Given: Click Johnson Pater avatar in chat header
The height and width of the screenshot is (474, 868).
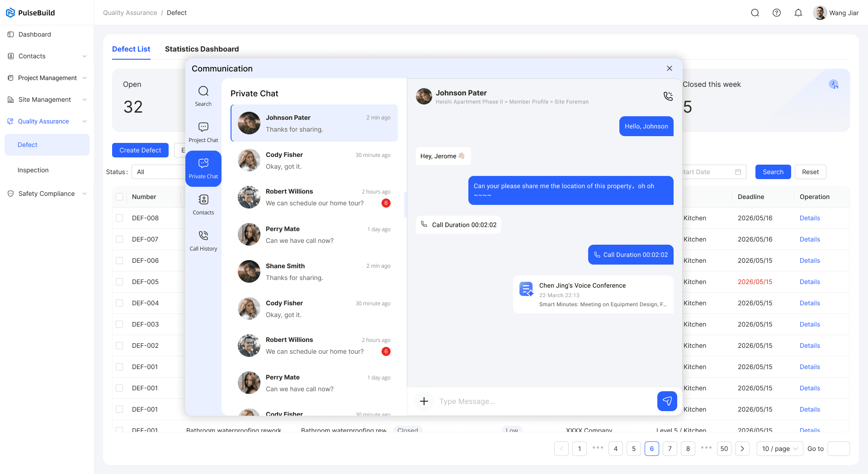Looking at the screenshot, I should pyautogui.click(x=424, y=96).
